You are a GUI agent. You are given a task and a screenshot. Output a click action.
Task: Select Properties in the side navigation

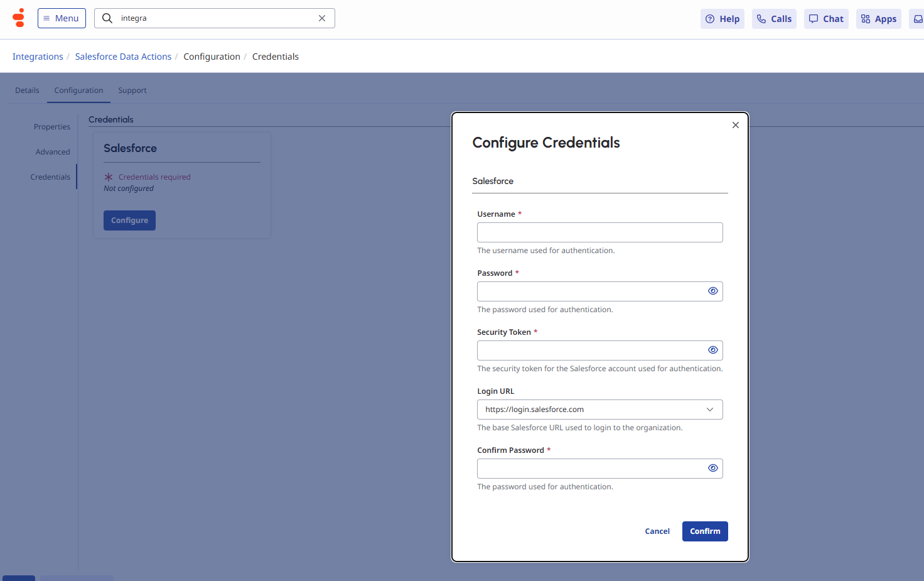[52, 127]
